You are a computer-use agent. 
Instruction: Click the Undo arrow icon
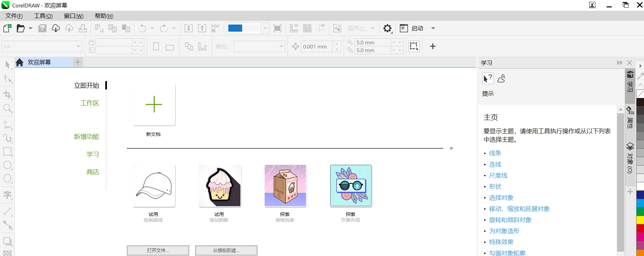coord(143,28)
